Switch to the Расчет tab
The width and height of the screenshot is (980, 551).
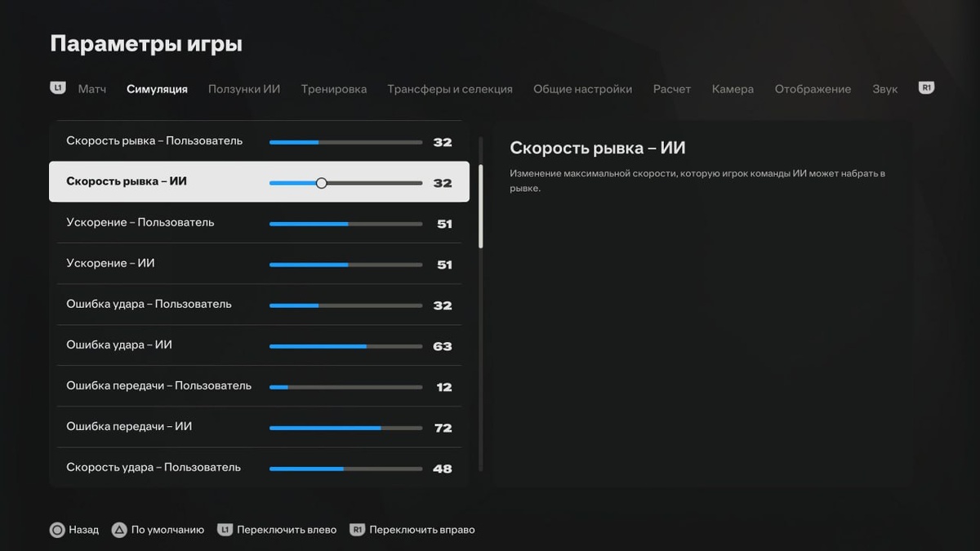[672, 89]
